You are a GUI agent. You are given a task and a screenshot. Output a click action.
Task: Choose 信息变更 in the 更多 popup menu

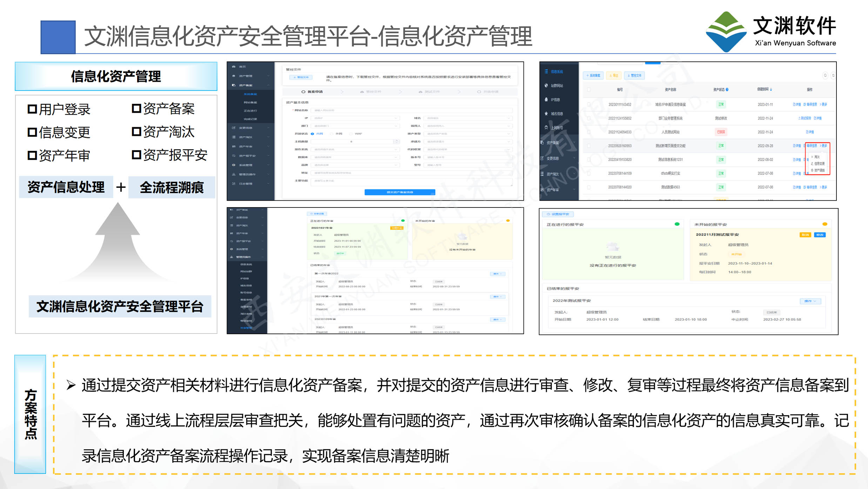tap(818, 164)
